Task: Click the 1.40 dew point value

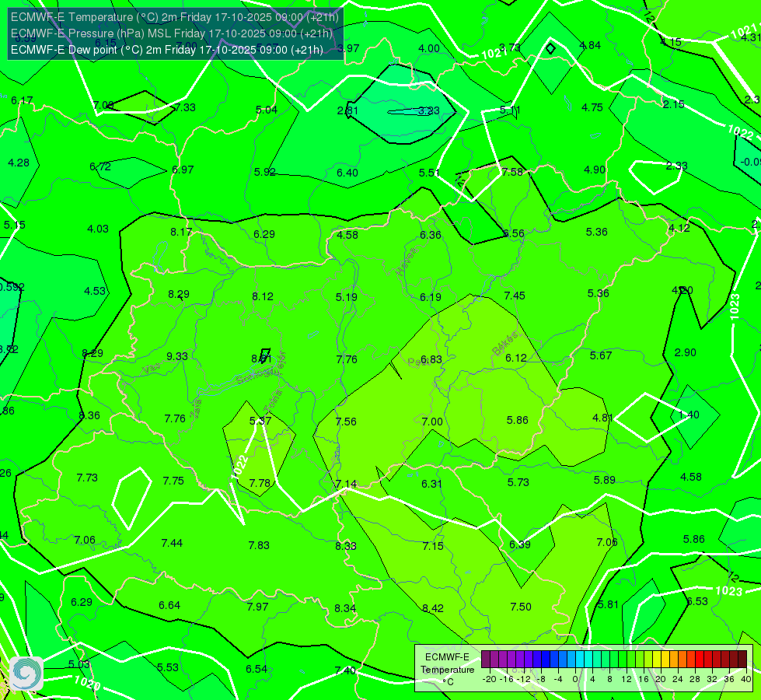Action: tap(689, 415)
